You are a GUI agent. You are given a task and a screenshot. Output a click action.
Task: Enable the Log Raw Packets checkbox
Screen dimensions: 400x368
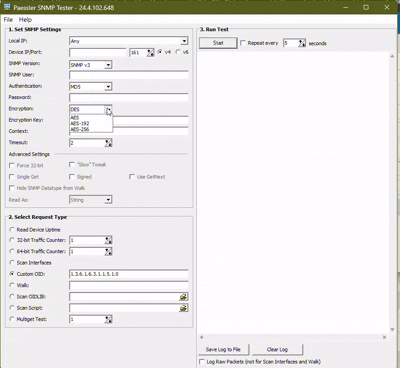pos(202,362)
